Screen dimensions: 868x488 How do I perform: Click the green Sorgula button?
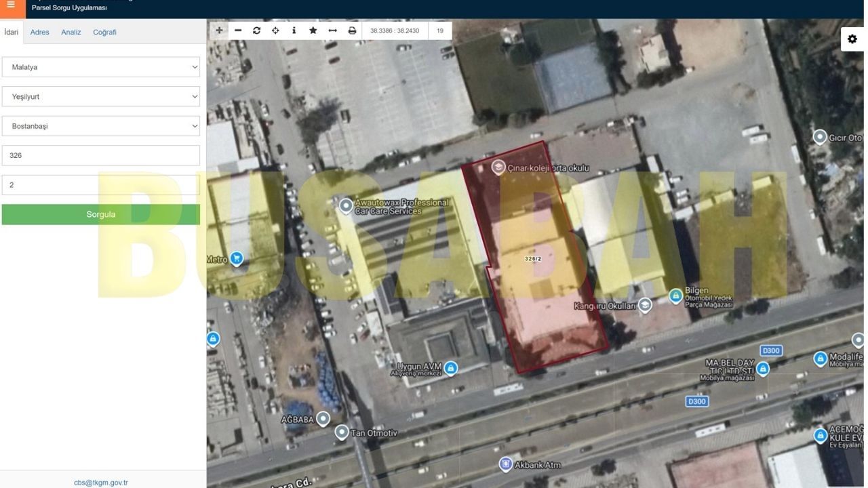coord(101,214)
